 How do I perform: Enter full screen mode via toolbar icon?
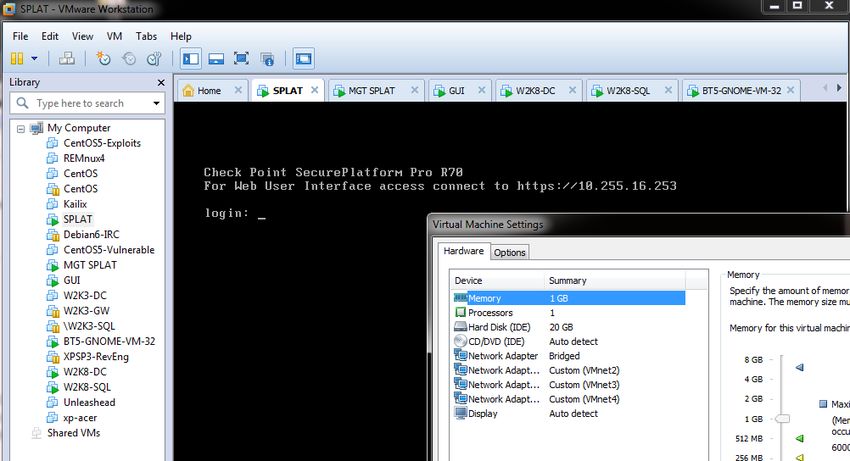click(x=241, y=59)
